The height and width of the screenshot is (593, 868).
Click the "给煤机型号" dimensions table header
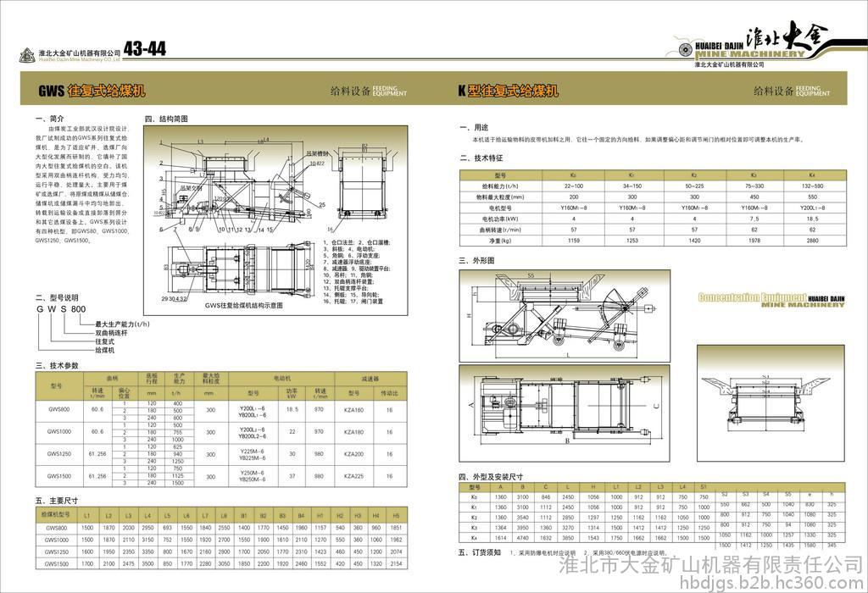pyautogui.click(x=55, y=515)
